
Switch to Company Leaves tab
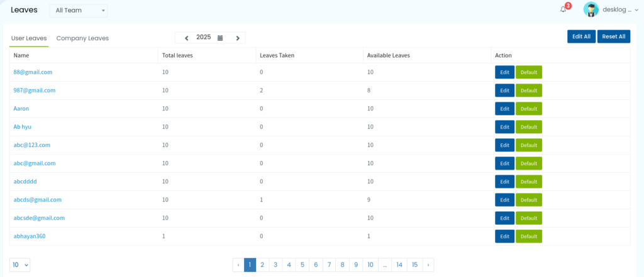pyautogui.click(x=82, y=38)
